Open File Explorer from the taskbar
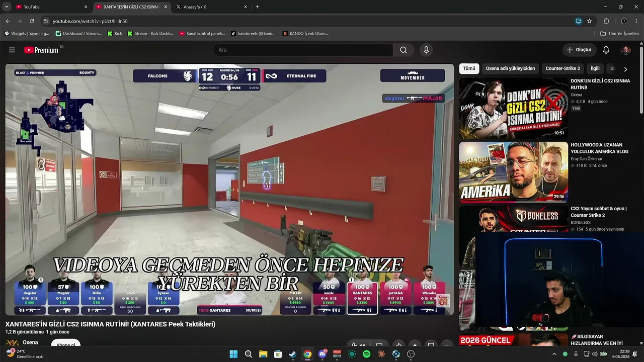The width and height of the screenshot is (644, 362). 263,354
